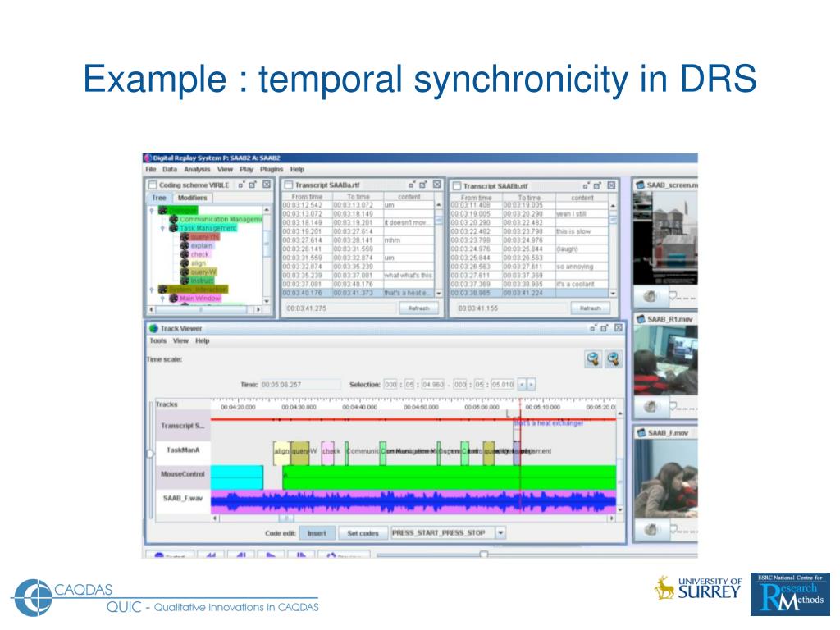Image resolution: width=840 pixels, height=630 pixels.
Task: Select SAABb row "so annoying"
Action: (x=529, y=267)
